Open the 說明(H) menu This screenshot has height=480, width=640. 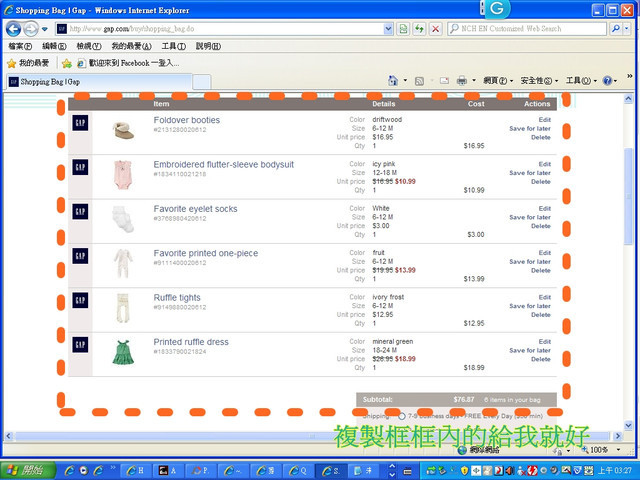[208, 46]
